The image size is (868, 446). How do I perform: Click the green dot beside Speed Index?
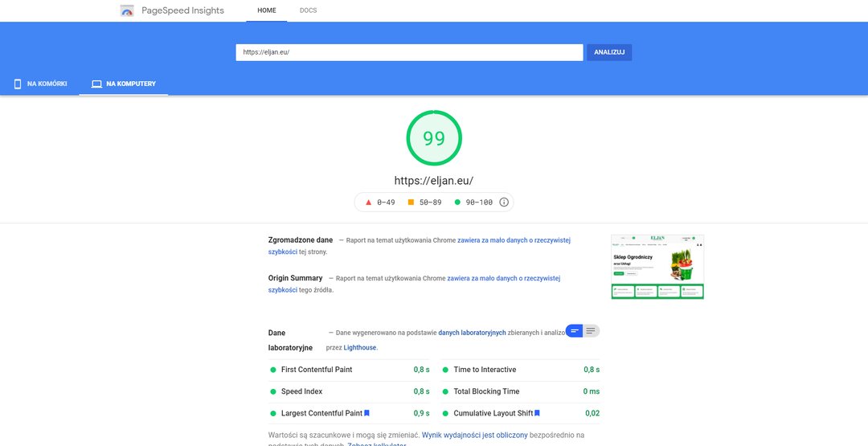click(x=273, y=391)
